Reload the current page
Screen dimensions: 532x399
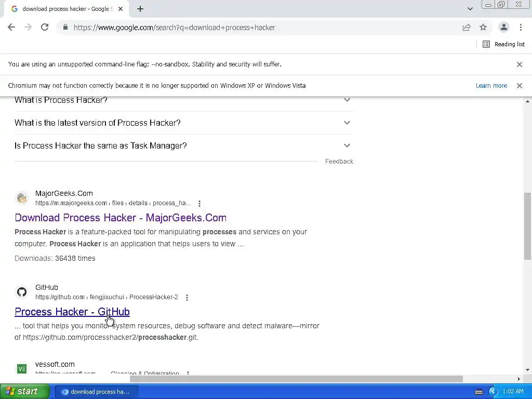pyautogui.click(x=45, y=28)
